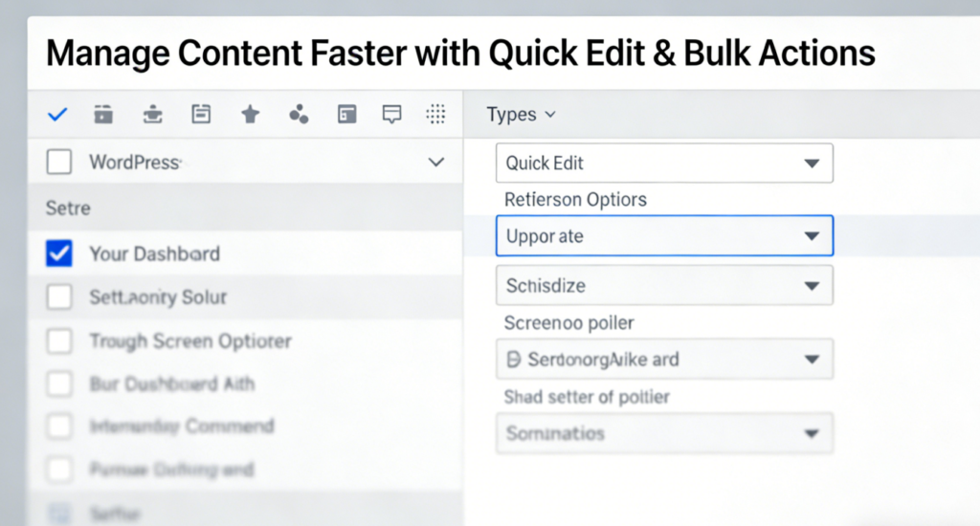The image size is (980, 526).
Task: Click the comment bubble toolbar icon
Action: tap(391, 115)
